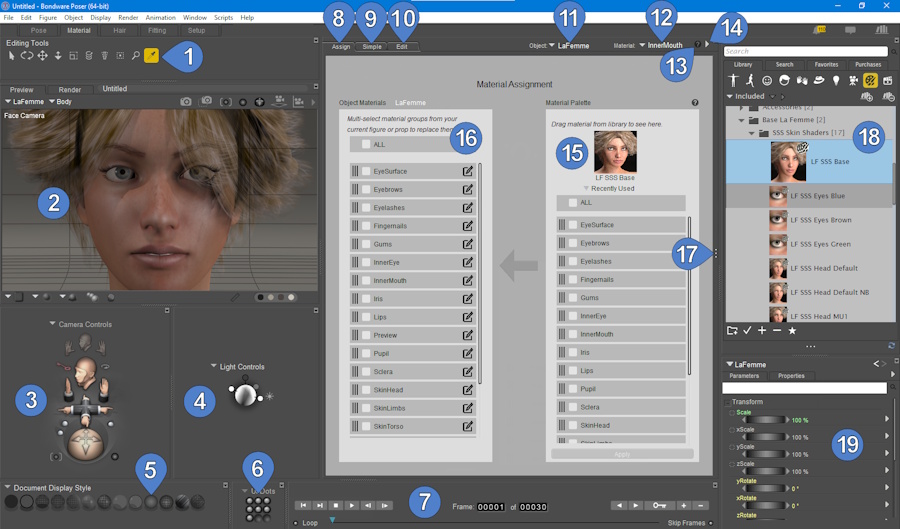The width and height of the screenshot is (900, 529).
Task: Enable the Loop toggle in animation controls
Action: click(296, 522)
